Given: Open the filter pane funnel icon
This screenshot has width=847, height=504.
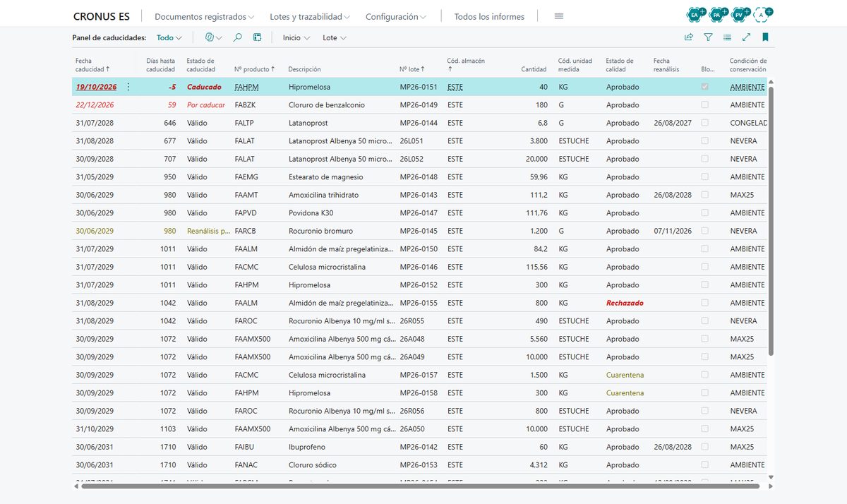Looking at the screenshot, I should click(708, 37).
